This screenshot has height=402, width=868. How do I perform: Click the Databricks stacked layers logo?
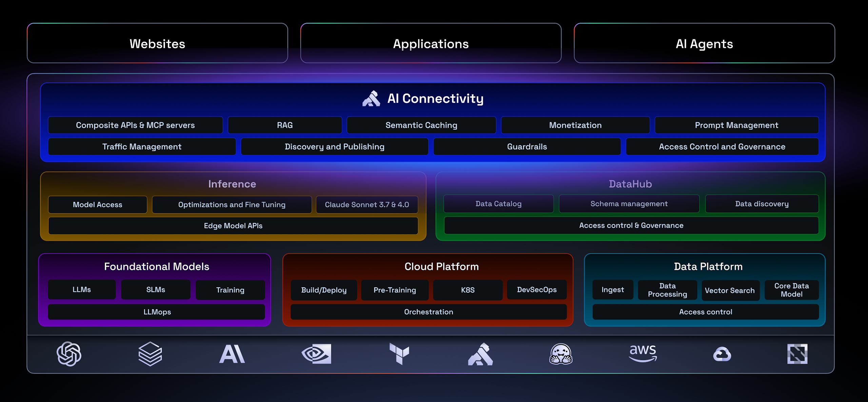click(x=150, y=354)
